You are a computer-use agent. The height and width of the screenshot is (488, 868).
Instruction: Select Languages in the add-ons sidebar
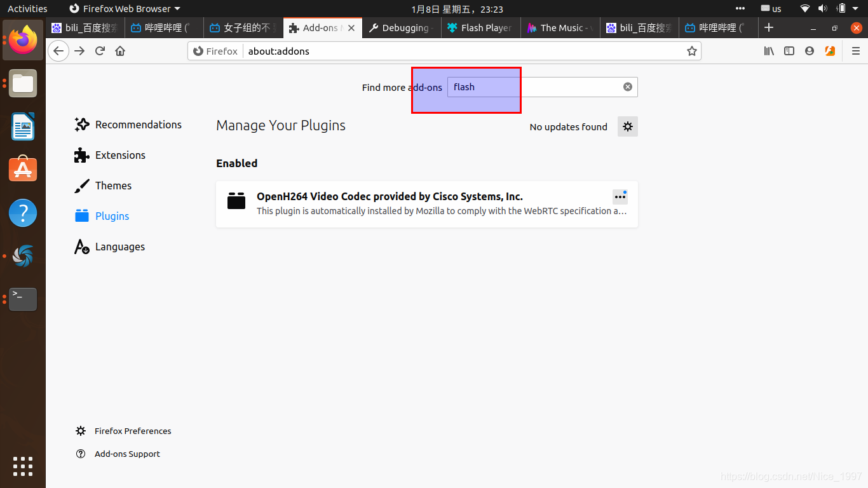[109, 247]
